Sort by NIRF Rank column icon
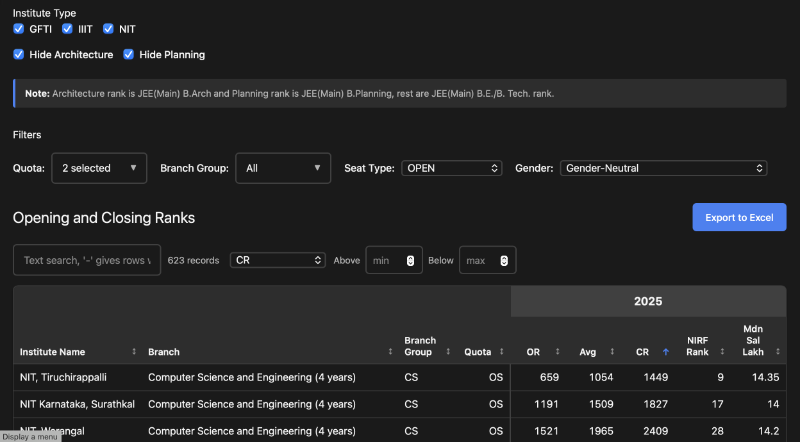The width and height of the screenshot is (800, 442). 722,352
